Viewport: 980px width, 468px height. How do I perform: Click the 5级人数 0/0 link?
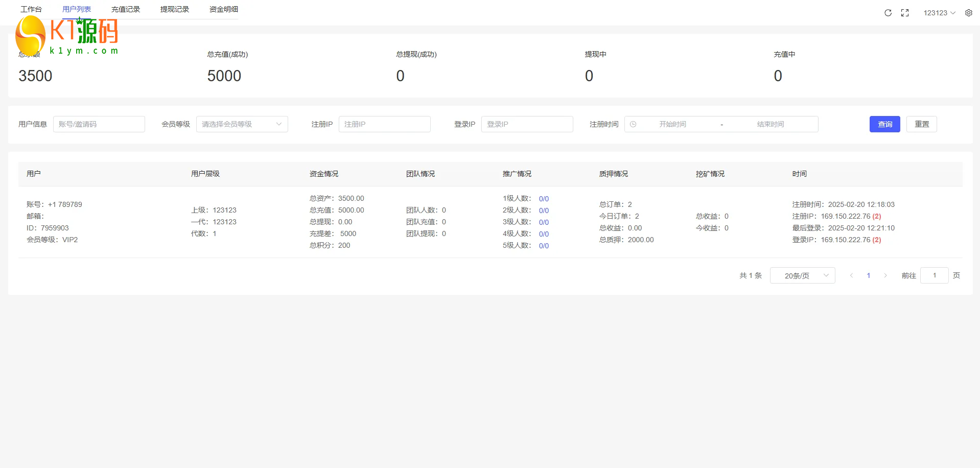point(544,246)
